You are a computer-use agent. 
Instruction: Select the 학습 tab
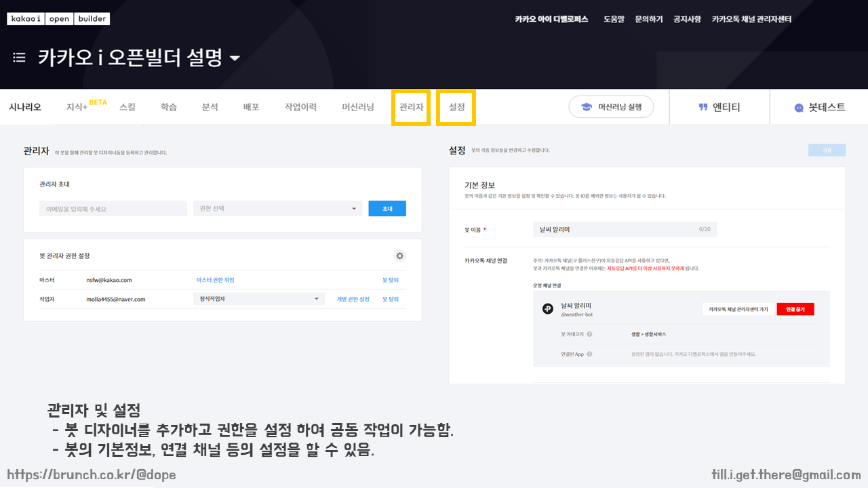pos(169,107)
